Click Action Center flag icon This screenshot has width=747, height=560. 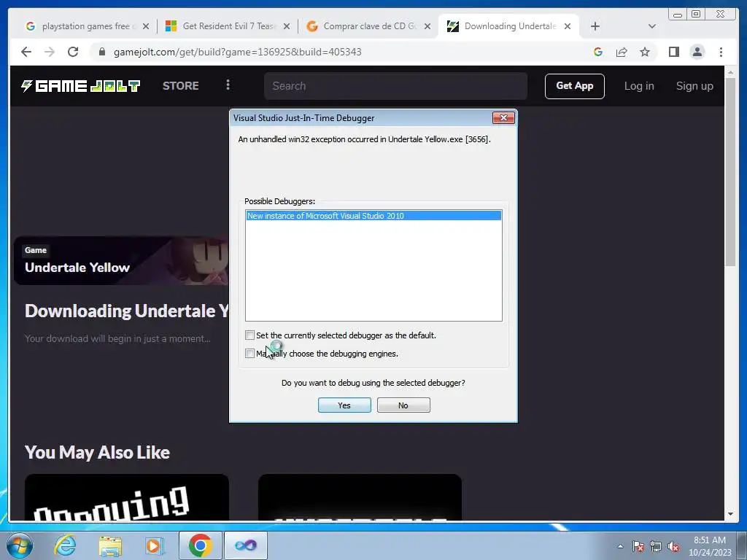638,546
